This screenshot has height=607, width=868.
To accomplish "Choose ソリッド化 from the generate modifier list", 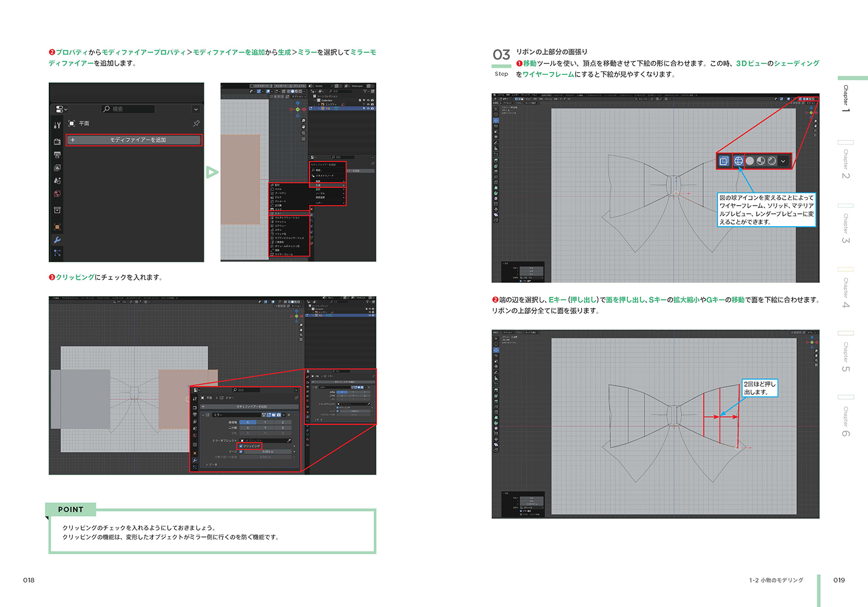I will 289,234.
